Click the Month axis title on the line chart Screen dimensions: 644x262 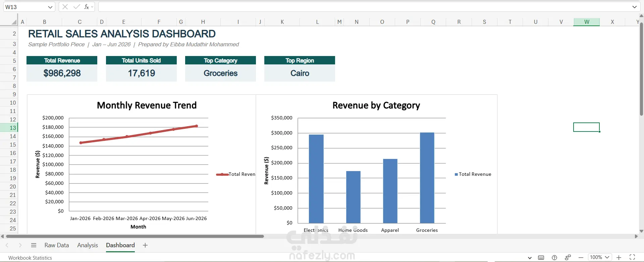[x=138, y=227]
